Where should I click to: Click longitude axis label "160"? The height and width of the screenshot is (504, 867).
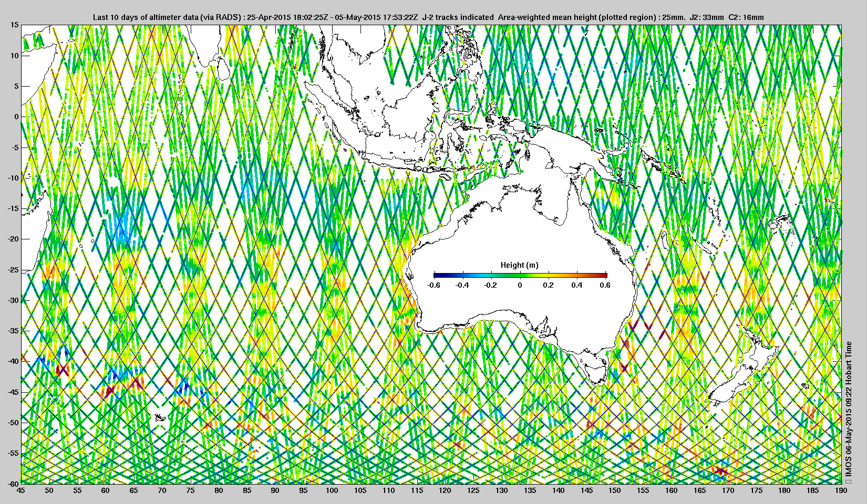(672, 490)
